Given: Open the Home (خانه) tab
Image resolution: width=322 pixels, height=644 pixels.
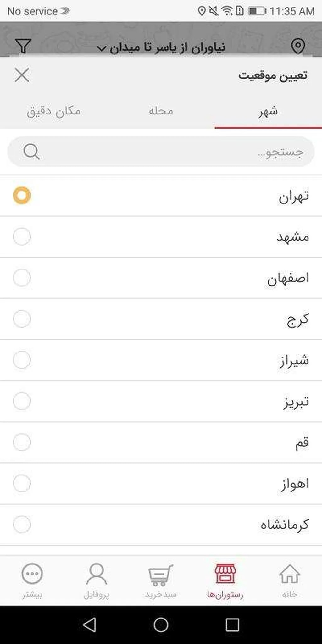Looking at the screenshot, I should [289, 580].
